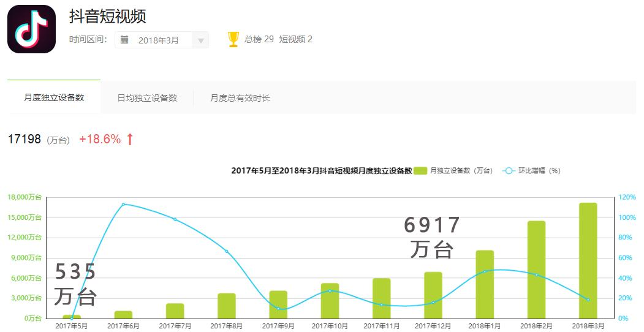Click the gold trophy ranking icon
644x332 pixels.
click(233, 39)
